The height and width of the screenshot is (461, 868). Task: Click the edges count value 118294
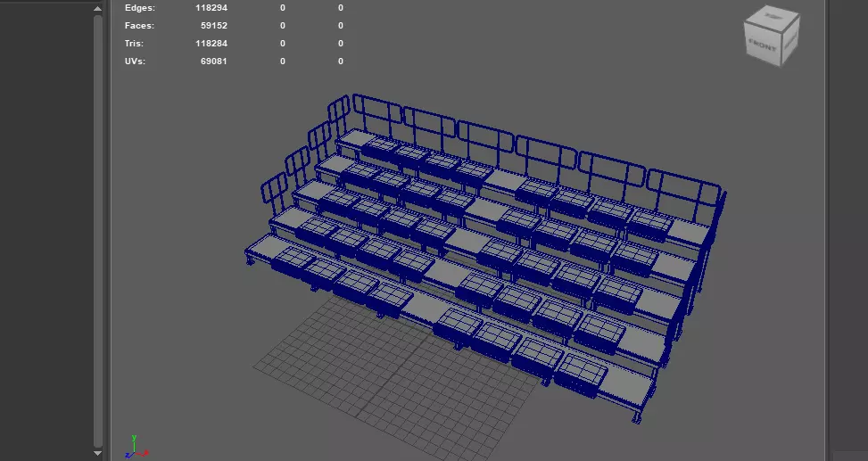[211, 8]
